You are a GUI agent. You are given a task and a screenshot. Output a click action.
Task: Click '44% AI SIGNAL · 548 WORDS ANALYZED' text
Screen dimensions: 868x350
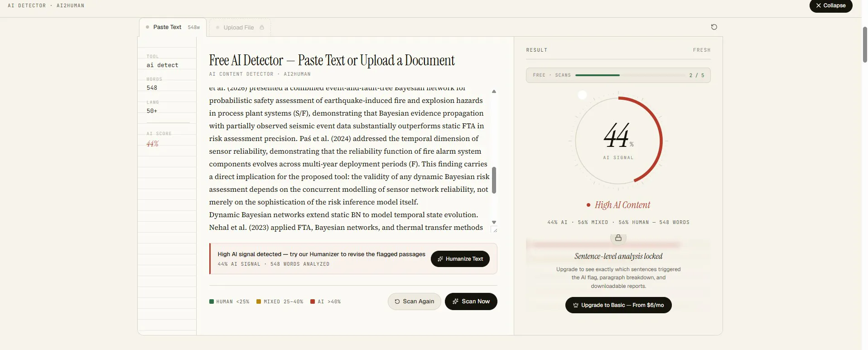[x=274, y=264]
